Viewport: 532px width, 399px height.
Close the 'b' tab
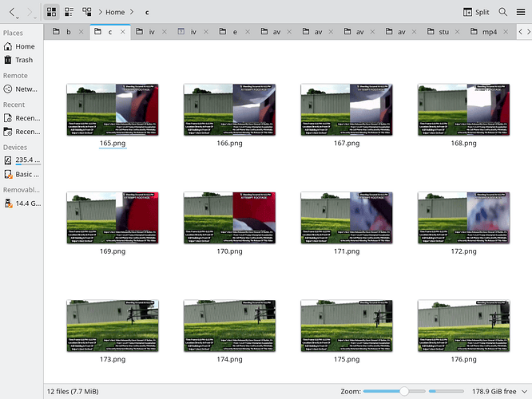pyautogui.click(x=81, y=32)
